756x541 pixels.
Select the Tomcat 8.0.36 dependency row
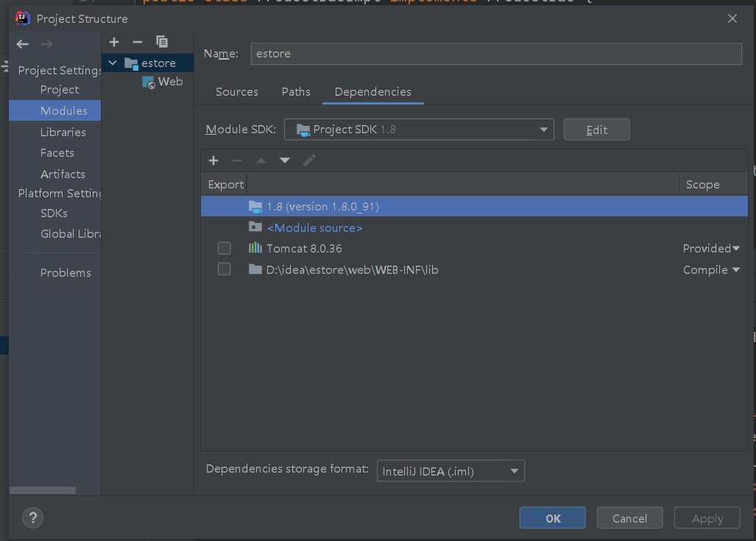(x=474, y=248)
